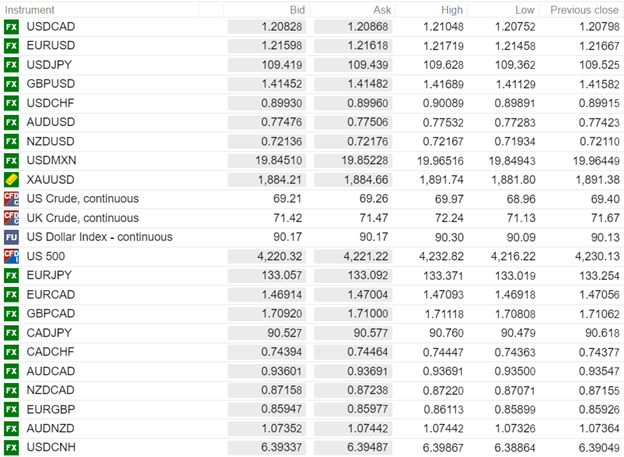Click the gold bar icon for XAUUSD
Screen dimensions: 624x457
12,179
